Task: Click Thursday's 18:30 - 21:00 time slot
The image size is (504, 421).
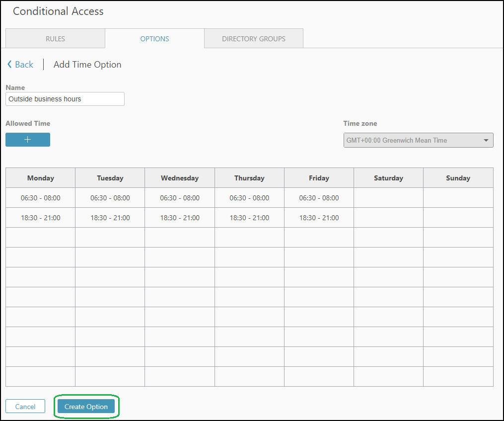Action: click(249, 218)
